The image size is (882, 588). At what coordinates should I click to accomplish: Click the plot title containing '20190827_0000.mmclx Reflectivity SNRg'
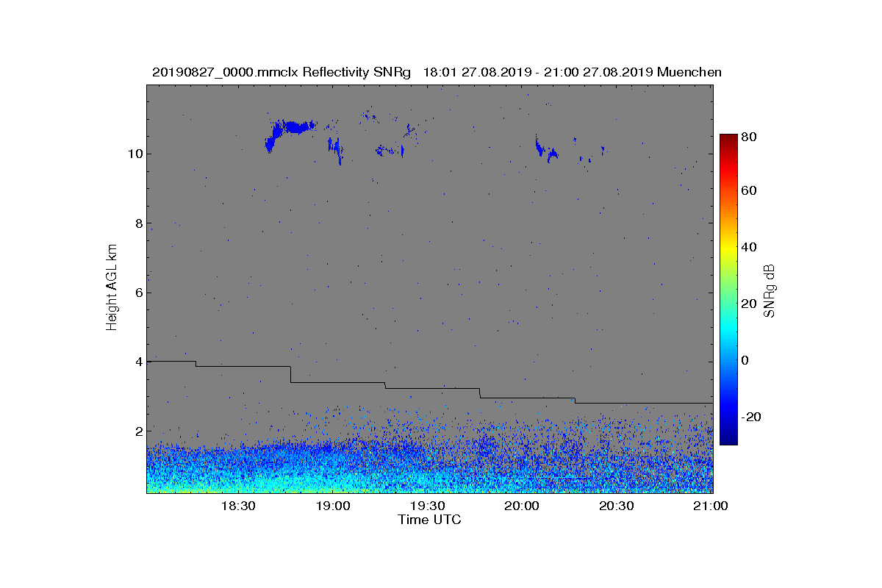(x=437, y=72)
